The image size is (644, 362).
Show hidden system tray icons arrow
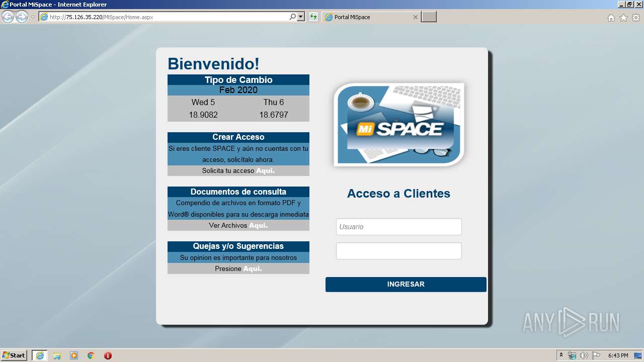[561, 355]
